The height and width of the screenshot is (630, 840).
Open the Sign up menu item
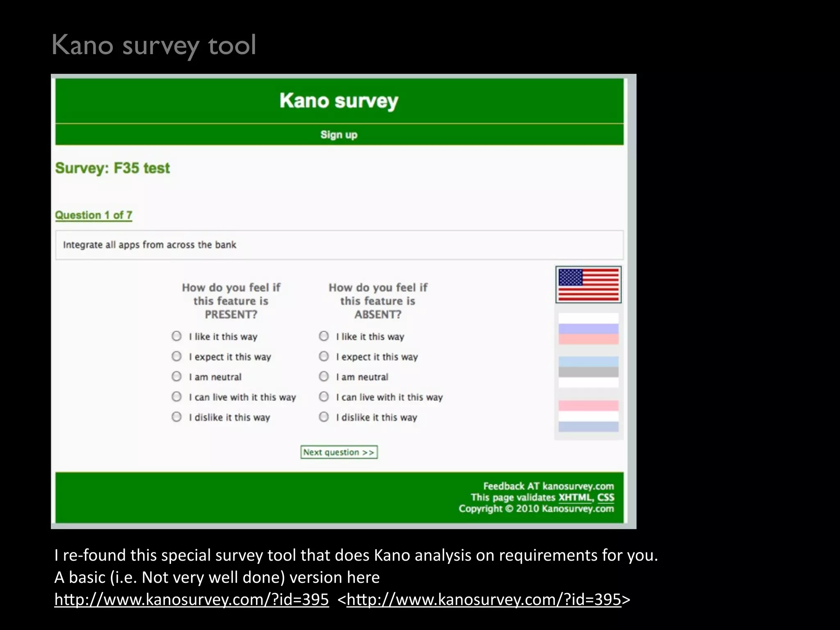coord(339,135)
